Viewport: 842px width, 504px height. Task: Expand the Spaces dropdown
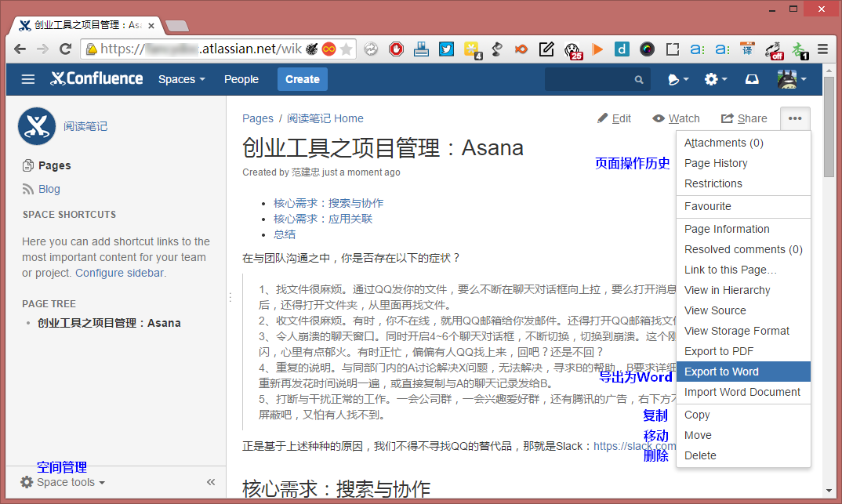(x=182, y=79)
